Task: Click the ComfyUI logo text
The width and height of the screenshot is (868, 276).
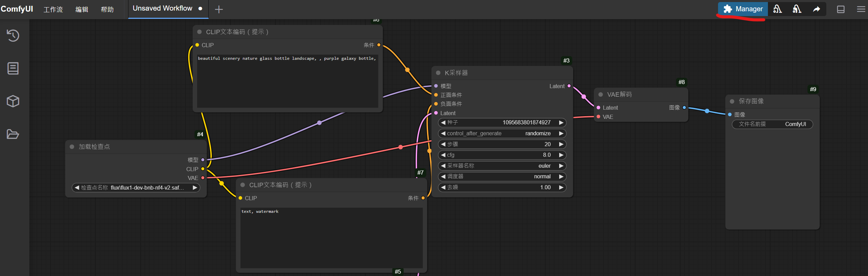Action: 17,9
